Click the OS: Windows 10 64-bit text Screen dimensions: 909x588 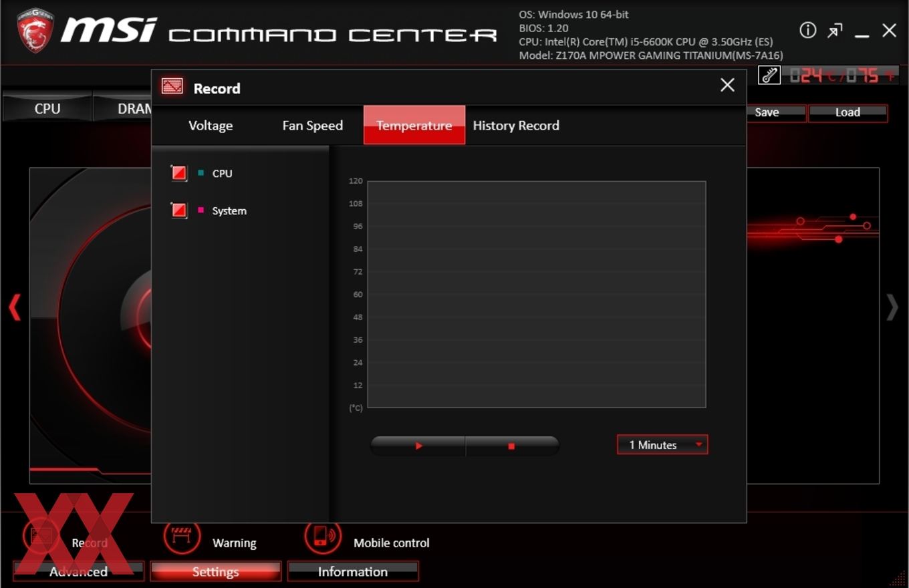point(573,14)
